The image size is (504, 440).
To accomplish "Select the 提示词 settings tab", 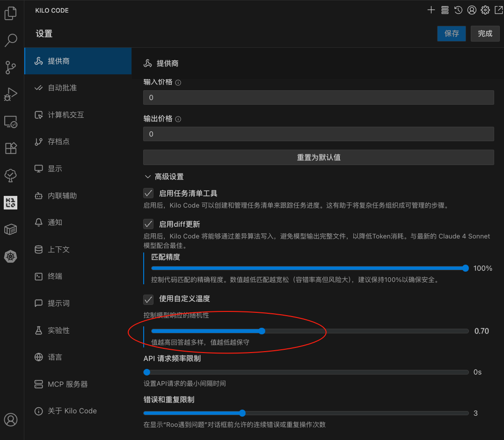I will pyautogui.click(x=58, y=303).
